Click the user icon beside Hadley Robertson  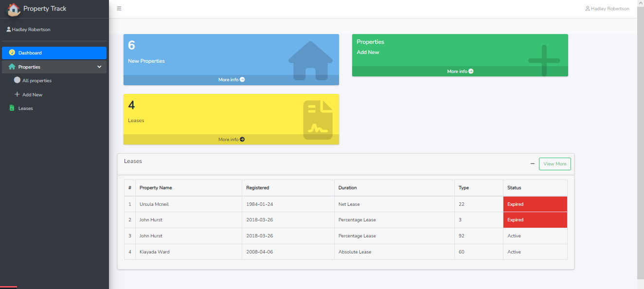pos(588,8)
